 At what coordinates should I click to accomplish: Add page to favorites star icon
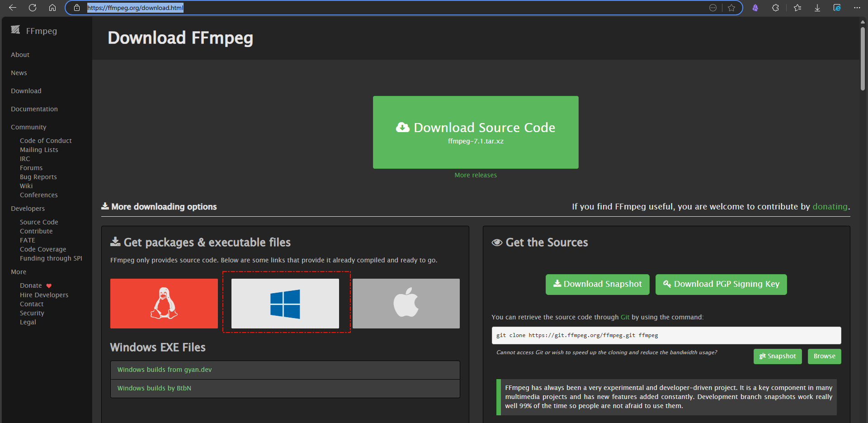coord(731,8)
